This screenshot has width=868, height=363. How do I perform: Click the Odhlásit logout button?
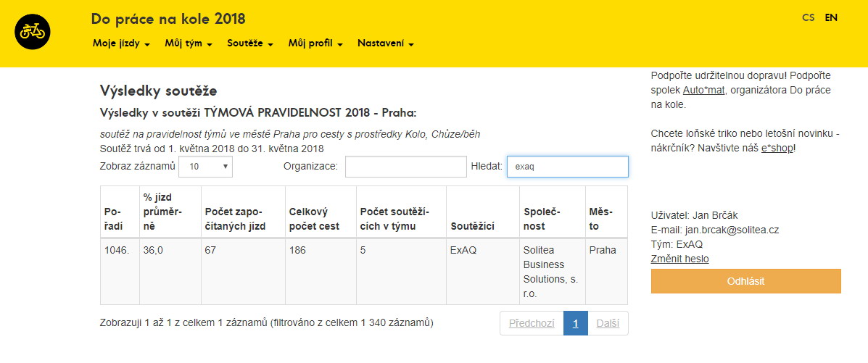point(745,281)
